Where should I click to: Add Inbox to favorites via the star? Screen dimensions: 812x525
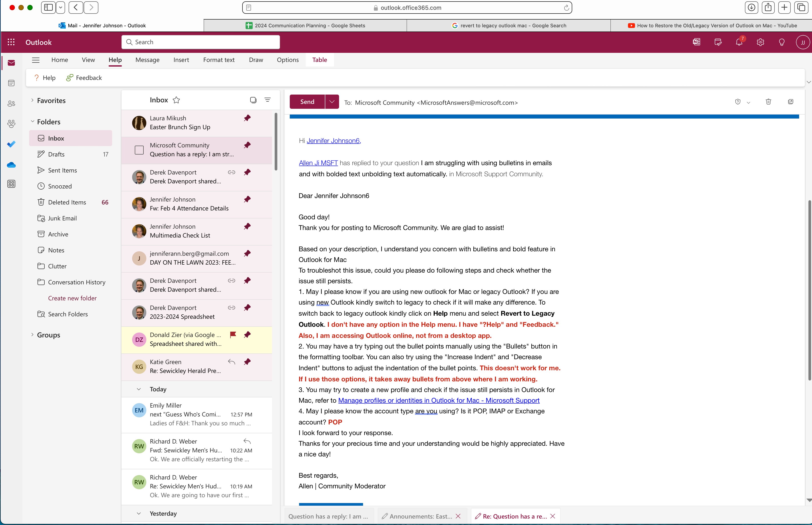[x=176, y=100]
